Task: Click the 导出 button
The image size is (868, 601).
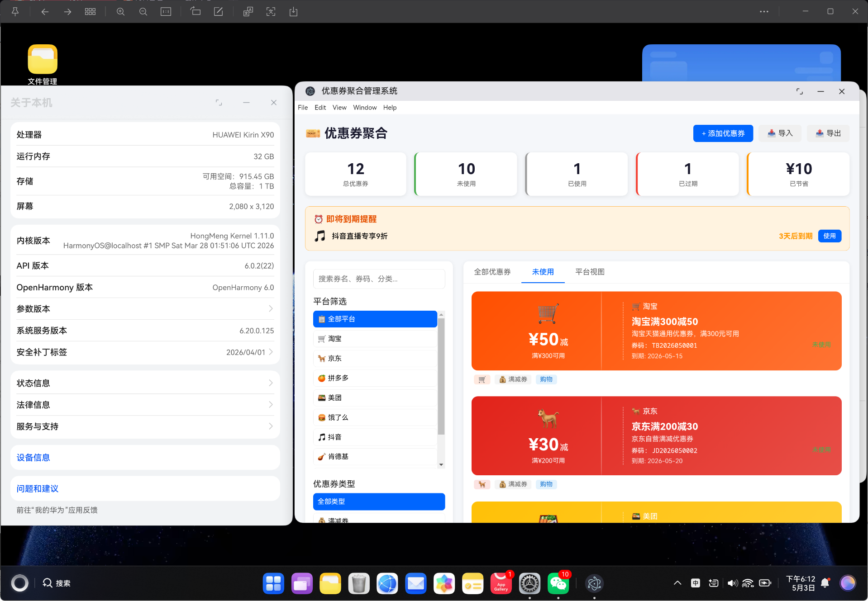Action: pos(828,133)
